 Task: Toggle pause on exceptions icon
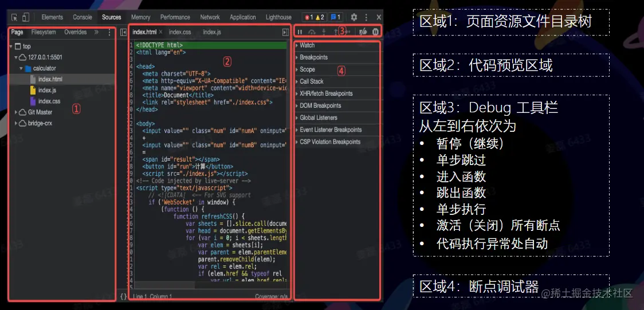[375, 32]
